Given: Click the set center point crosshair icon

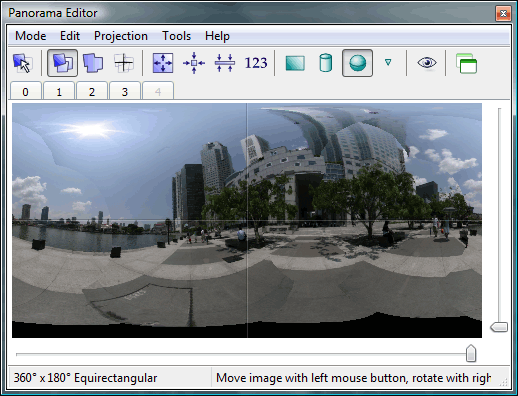Looking at the screenshot, I should coord(124,63).
